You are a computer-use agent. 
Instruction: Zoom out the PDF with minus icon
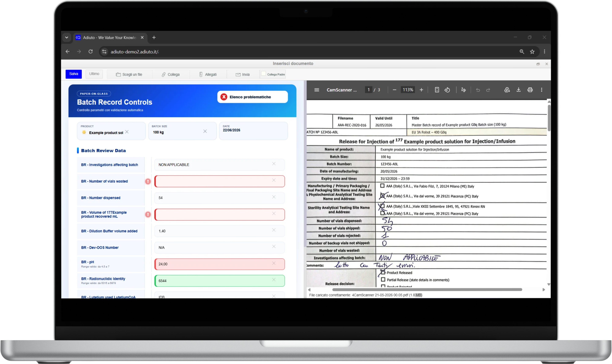click(394, 90)
